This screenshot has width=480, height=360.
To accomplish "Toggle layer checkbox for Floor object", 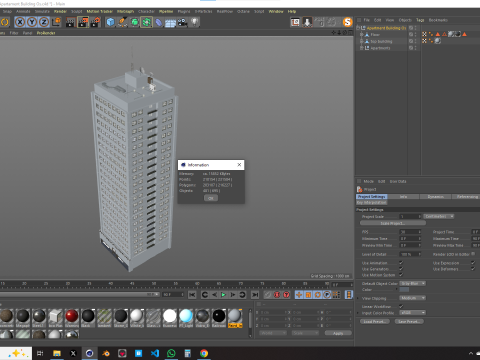I will (x=411, y=35).
